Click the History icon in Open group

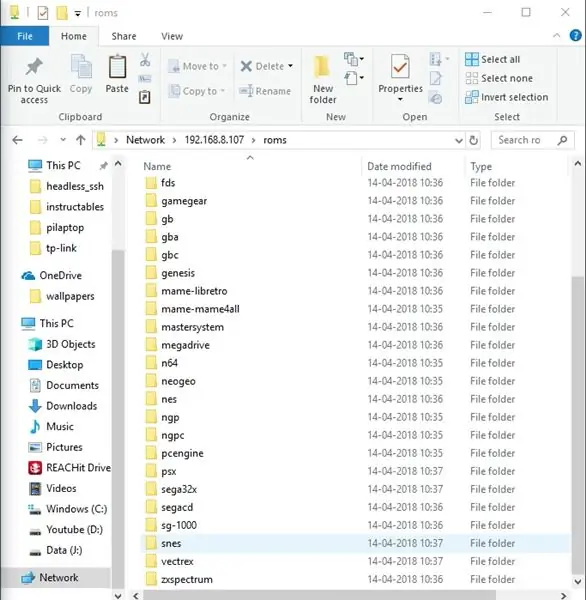[x=436, y=98]
